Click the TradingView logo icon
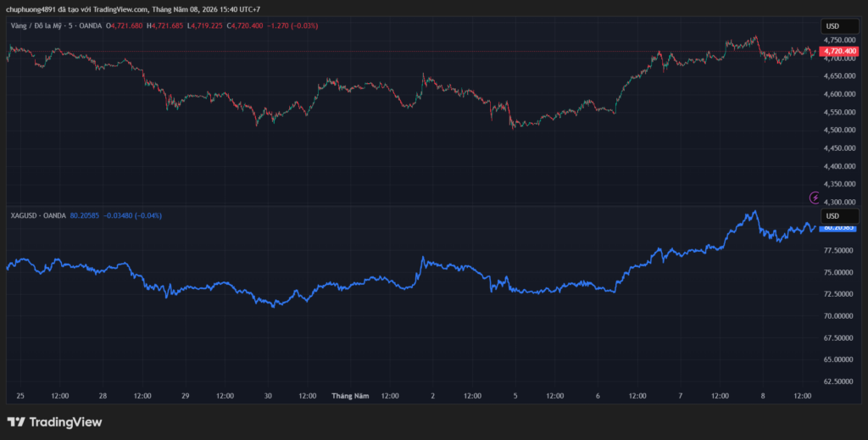This screenshot has height=440, width=868. [16, 421]
